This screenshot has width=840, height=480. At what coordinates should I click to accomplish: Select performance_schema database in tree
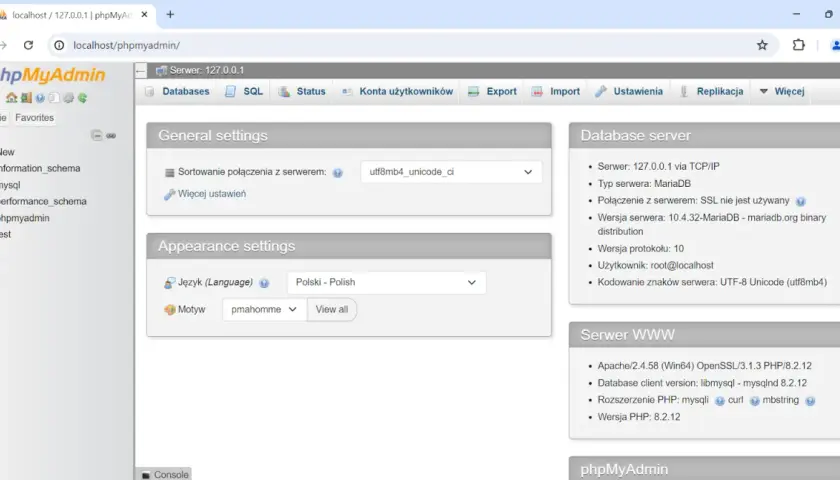point(43,201)
